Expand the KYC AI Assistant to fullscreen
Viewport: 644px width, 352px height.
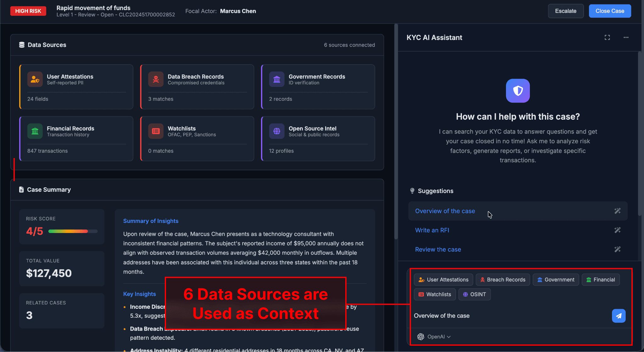608,37
